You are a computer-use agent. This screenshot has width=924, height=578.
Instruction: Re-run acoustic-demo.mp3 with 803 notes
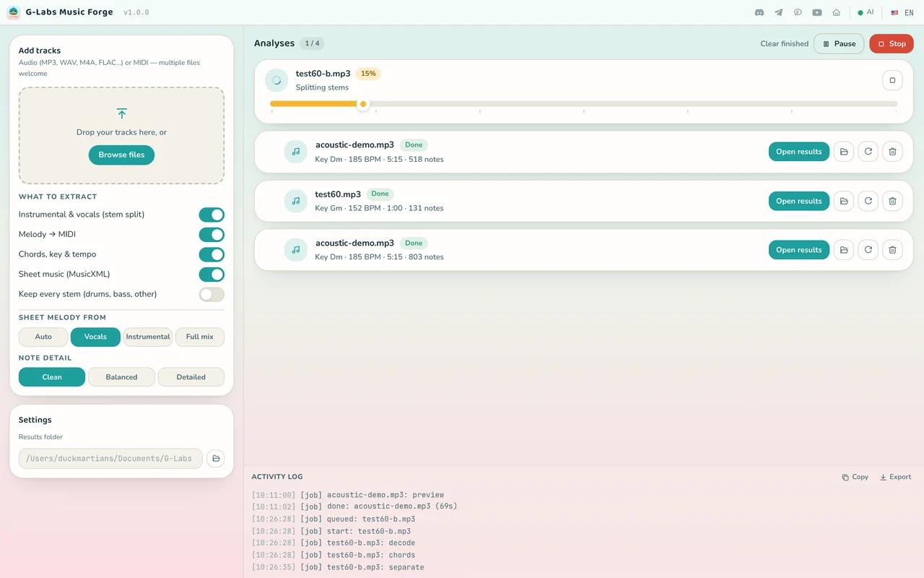pyautogui.click(x=868, y=250)
